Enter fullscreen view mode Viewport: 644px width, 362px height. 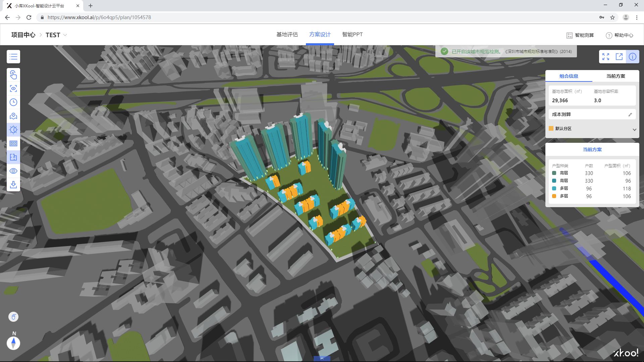point(606,57)
